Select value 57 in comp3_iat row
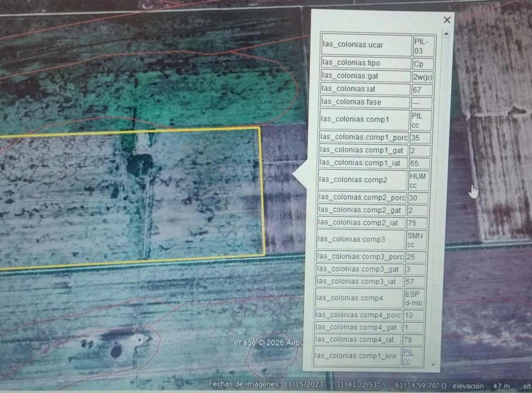The image size is (532, 393). pyautogui.click(x=414, y=282)
